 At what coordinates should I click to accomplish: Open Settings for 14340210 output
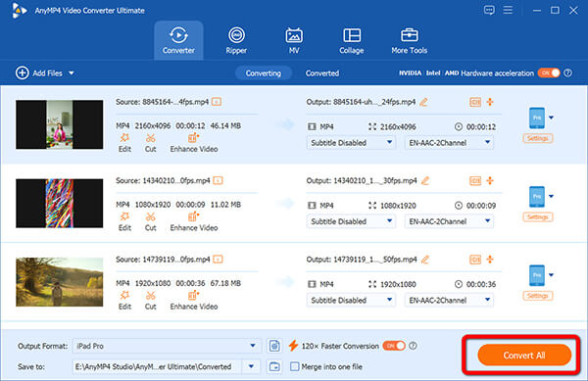[538, 216]
